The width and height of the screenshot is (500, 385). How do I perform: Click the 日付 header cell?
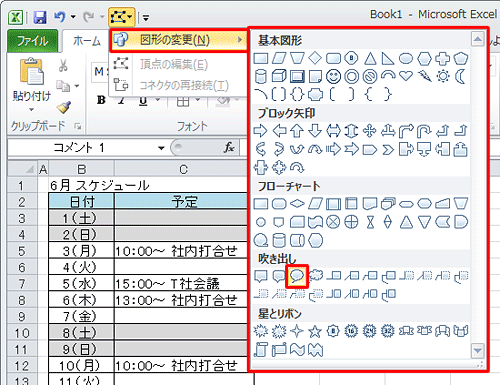pyautogui.click(x=82, y=202)
